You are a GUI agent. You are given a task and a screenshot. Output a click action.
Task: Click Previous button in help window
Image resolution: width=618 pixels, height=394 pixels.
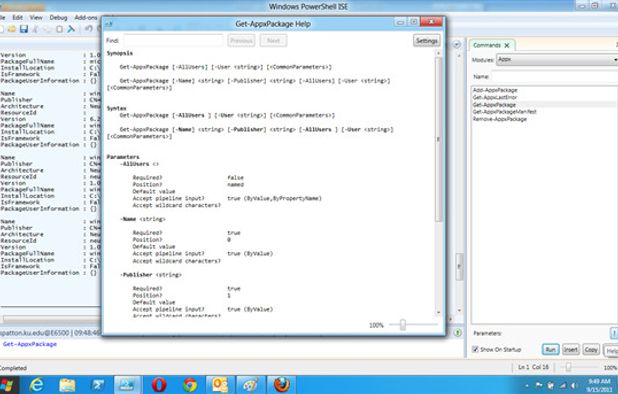[x=241, y=41]
